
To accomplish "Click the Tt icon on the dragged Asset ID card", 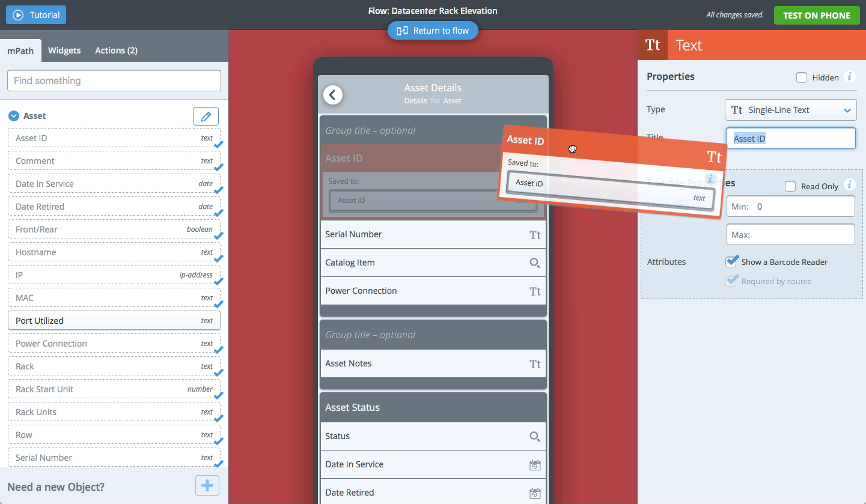I will [714, 157].
